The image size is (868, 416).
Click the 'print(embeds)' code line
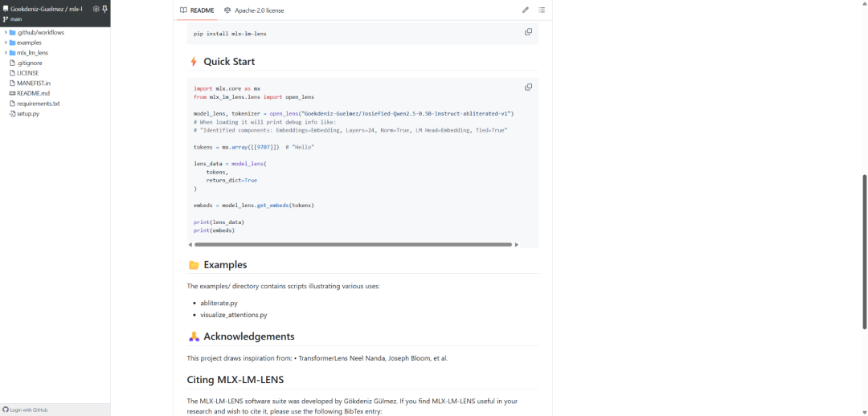tap(215, 230)
